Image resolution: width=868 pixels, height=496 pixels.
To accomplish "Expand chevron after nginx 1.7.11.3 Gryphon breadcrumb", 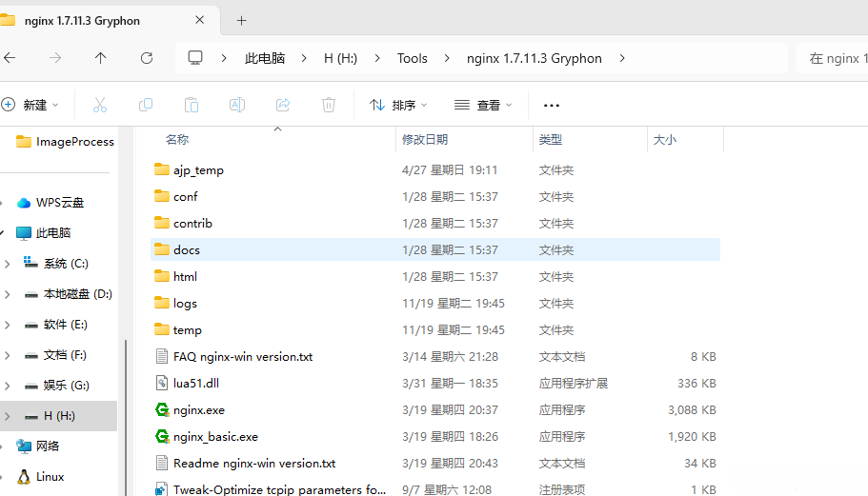I will coord(622,58).
